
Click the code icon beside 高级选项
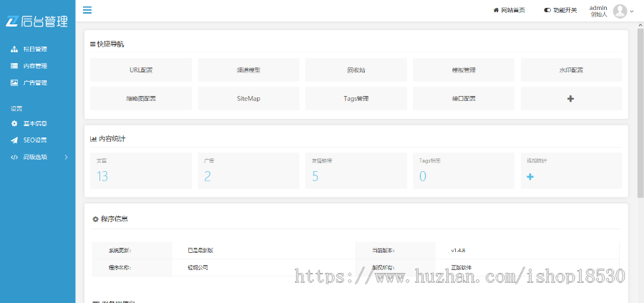pos(14,157)
